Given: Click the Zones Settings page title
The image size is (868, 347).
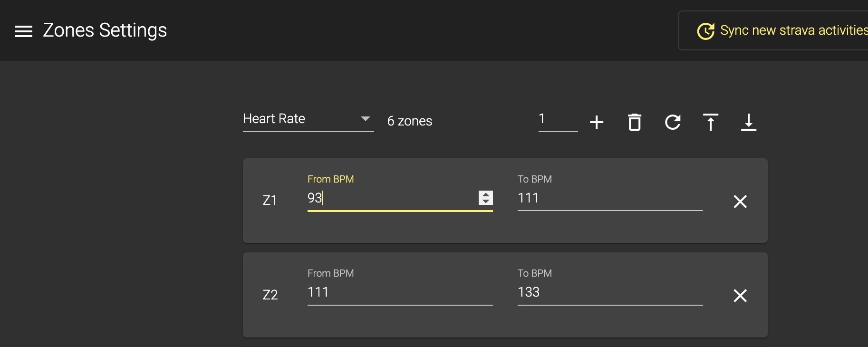Looking at the screenshot, I should tap(105, 30).
